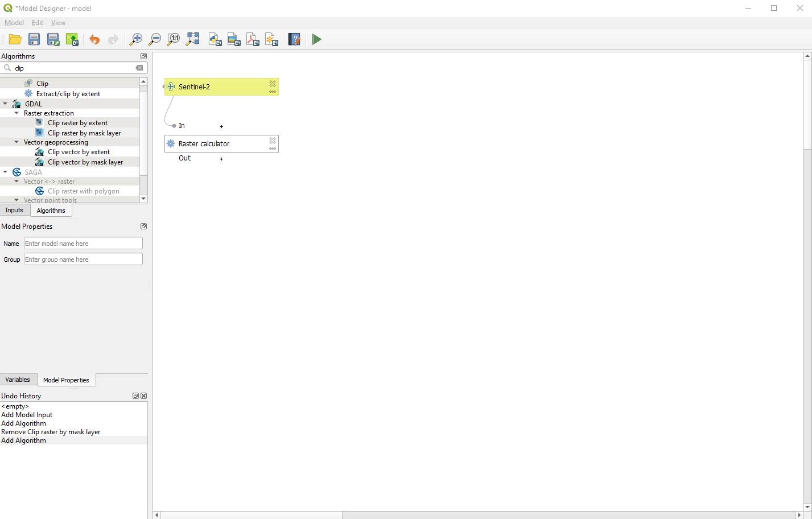This screenshot has height=519, width=812.
Task: Open the edit model help icon
Action: click(294, 39)
